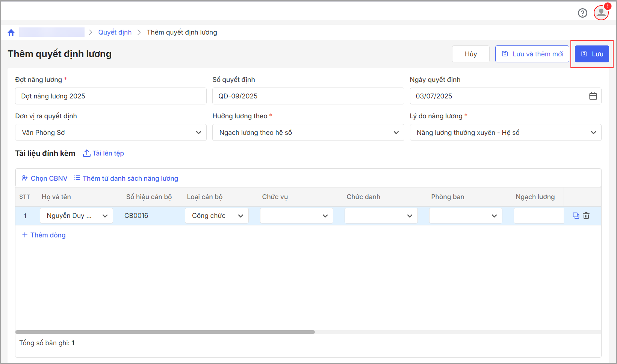The width and height of the screenshot is (617, 364).
Task: Click the Số quyết định input field
Action: click(308, 96)
